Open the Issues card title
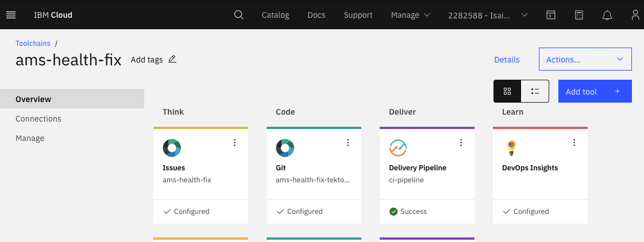The height and width of the screenshot is (242, 644). tap(173, 168)
